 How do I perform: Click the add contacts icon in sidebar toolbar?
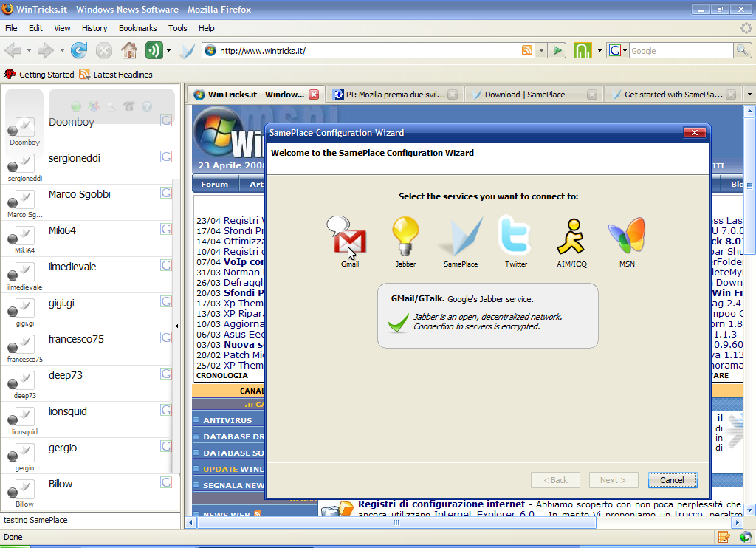94,106
